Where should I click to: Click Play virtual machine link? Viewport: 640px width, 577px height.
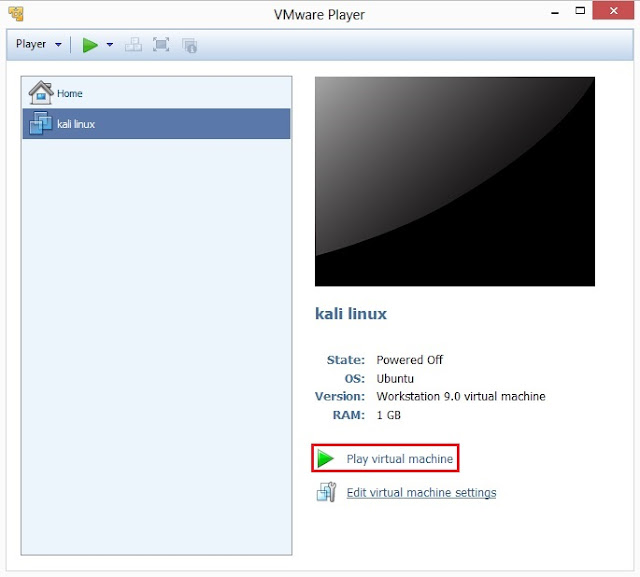coord(400,459)
